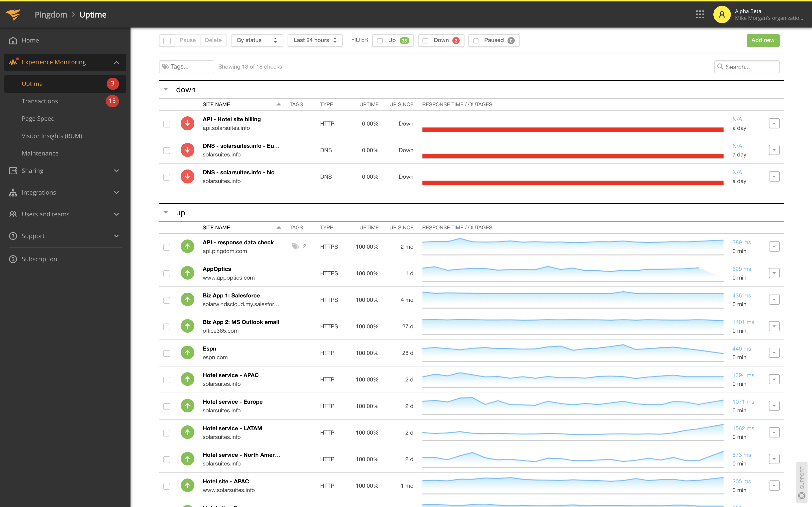Click the up arrow icon for Hotel service APAC
The width and height of the screenshot is (812, 507).
click(187, 379)
